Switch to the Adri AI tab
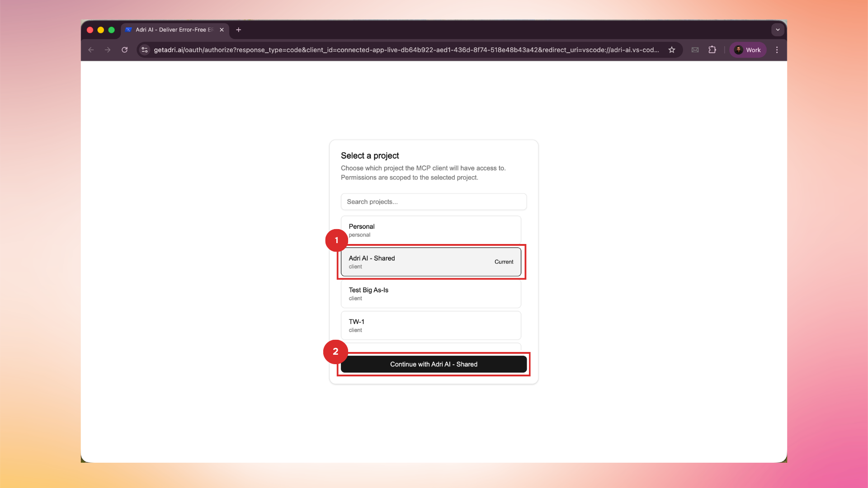This screenshot has width=868, height=488. pyautogui.click(x=172, y=30)
